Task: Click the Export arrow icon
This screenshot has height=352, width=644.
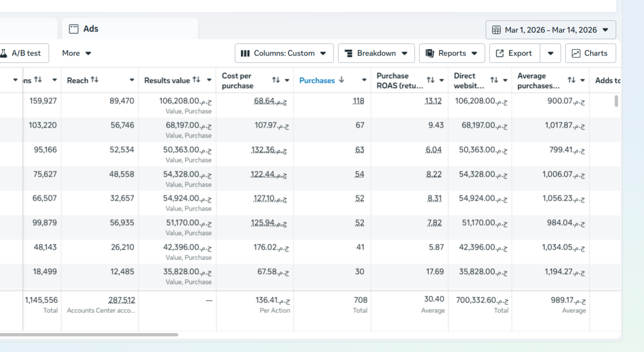Action: pos(500,53)
